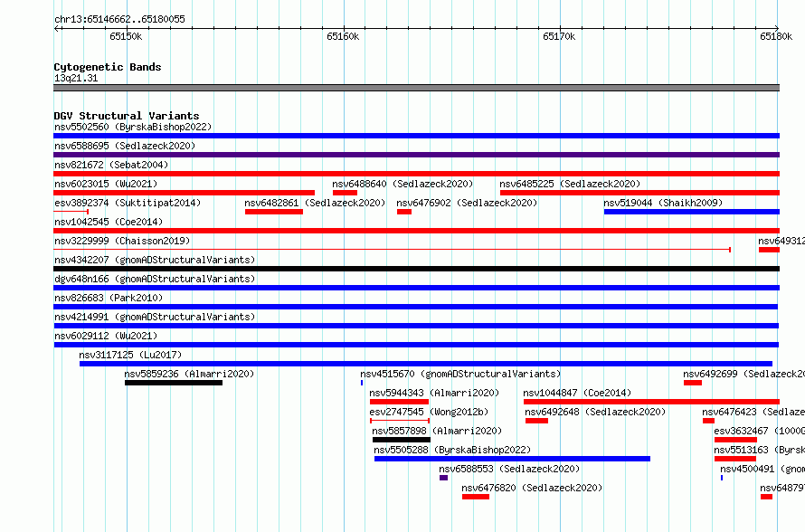Click the 65160k ruler position label
The width and height of the screenshot is (805, 532).
tap(343, 36)
